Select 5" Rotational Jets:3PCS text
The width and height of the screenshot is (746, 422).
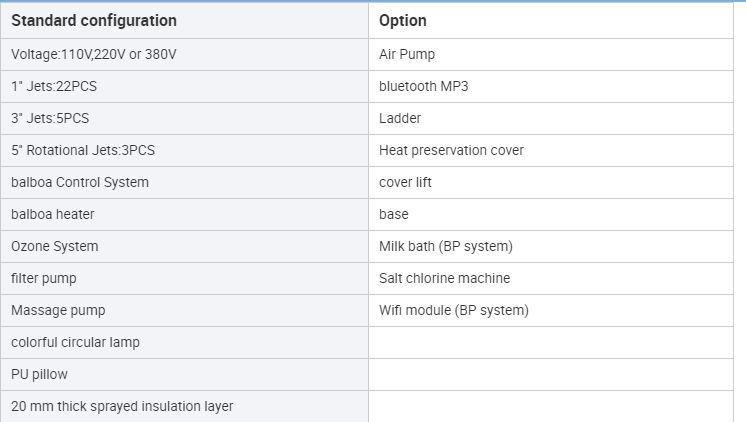pos(83,150)
